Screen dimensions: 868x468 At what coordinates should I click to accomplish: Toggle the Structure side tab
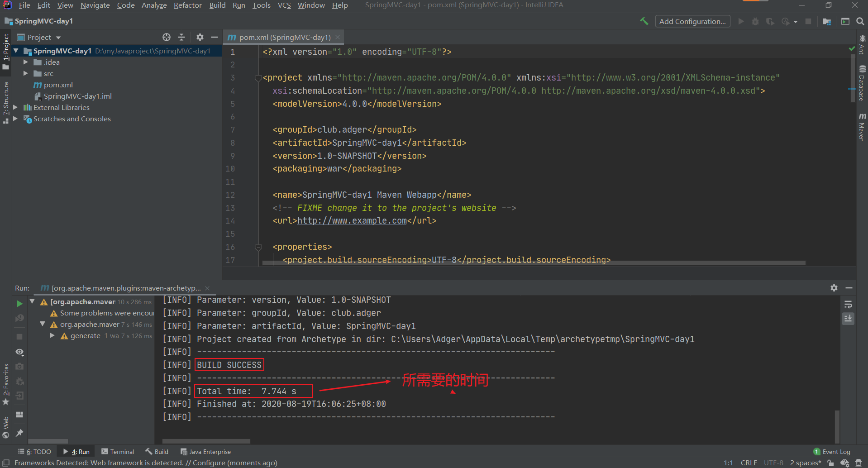point(6,103)
